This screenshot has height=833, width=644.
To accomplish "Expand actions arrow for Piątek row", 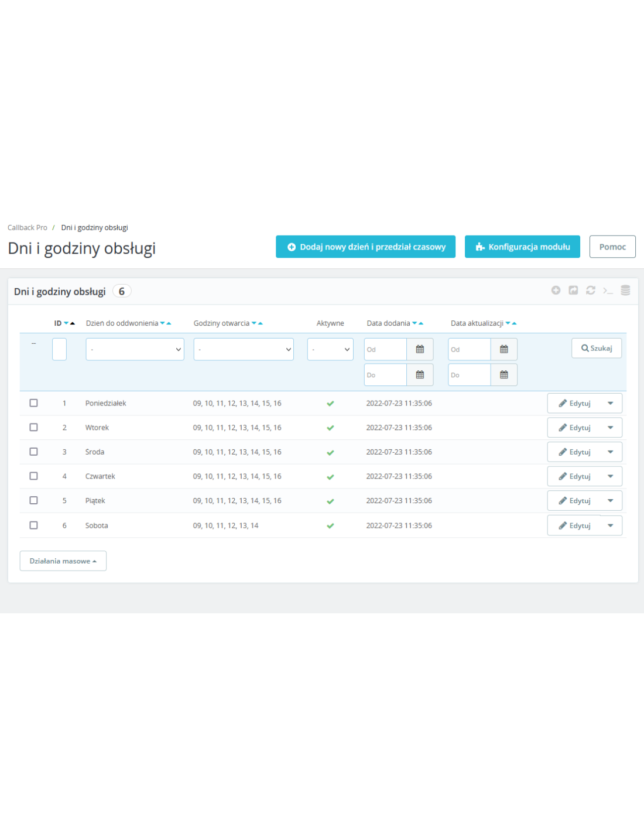I will (611, 501).
